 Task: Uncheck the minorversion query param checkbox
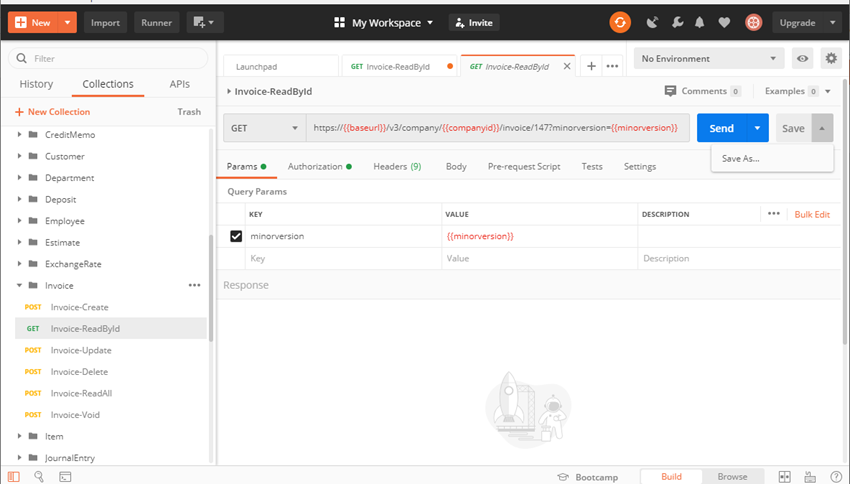tap(236, 236)
